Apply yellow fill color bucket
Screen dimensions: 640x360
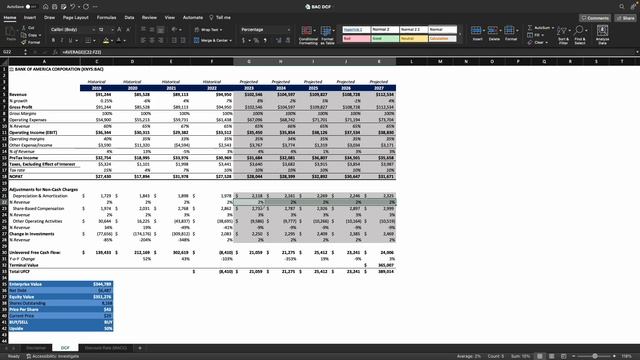pyautogui.click(x=106, y=40)
